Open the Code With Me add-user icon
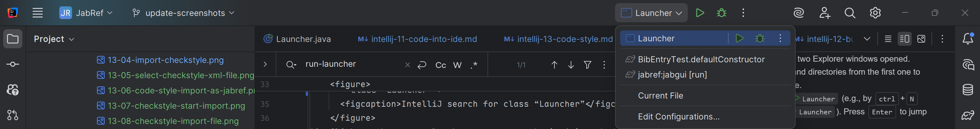 click(824, 13)
